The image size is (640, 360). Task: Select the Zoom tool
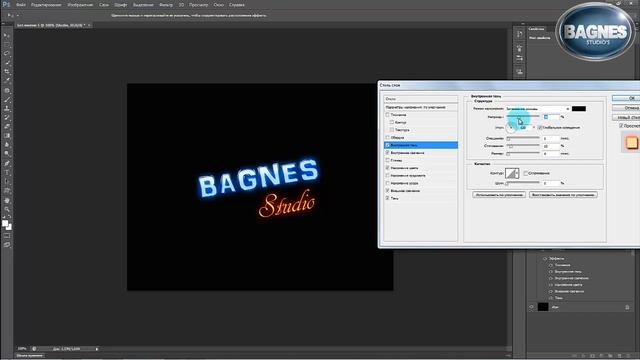7,209
